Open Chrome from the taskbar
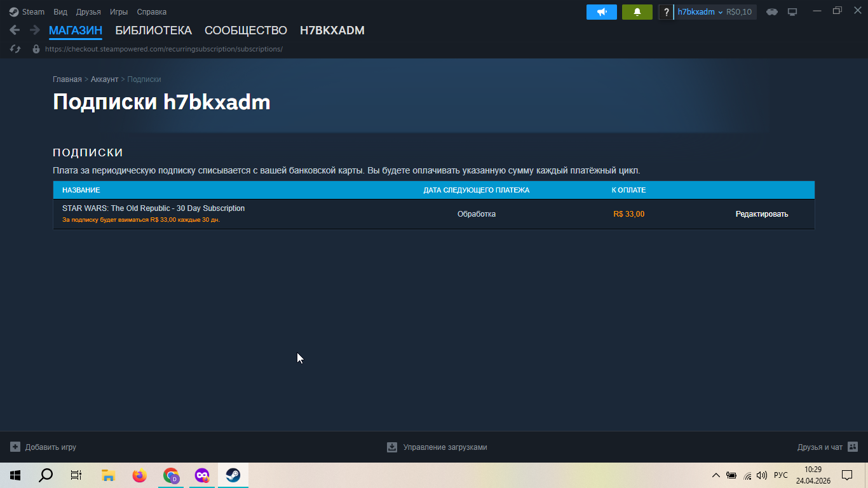This screenshot has width=868, height=488. pos(170,475)
